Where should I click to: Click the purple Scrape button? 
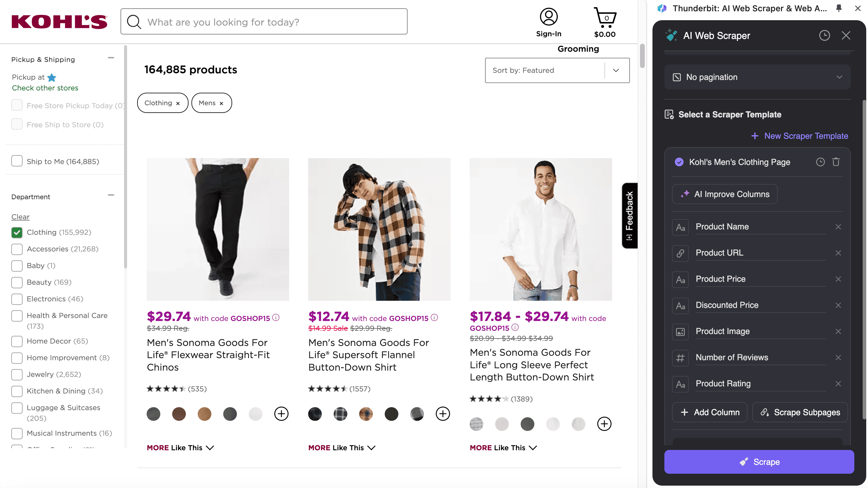click(x=759, y=462)
